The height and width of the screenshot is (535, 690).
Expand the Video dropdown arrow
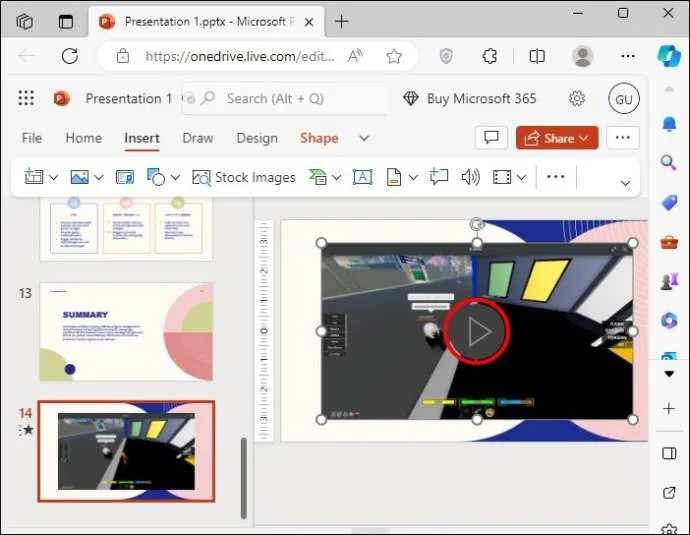pyautogui.click(x=521, y=178)
